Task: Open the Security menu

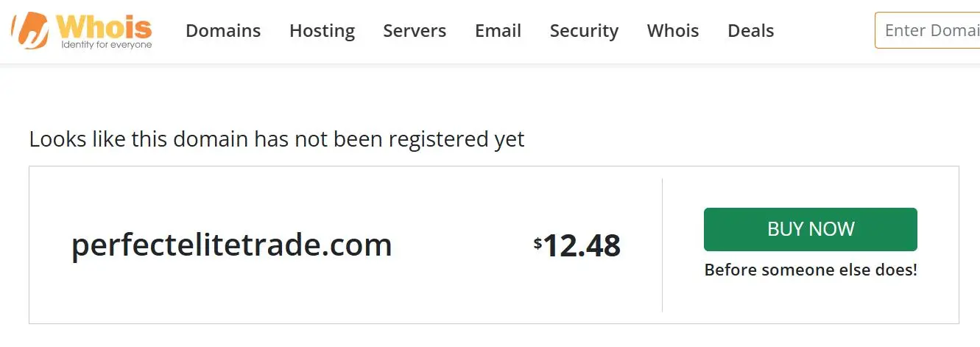Action: pos(584,31)
